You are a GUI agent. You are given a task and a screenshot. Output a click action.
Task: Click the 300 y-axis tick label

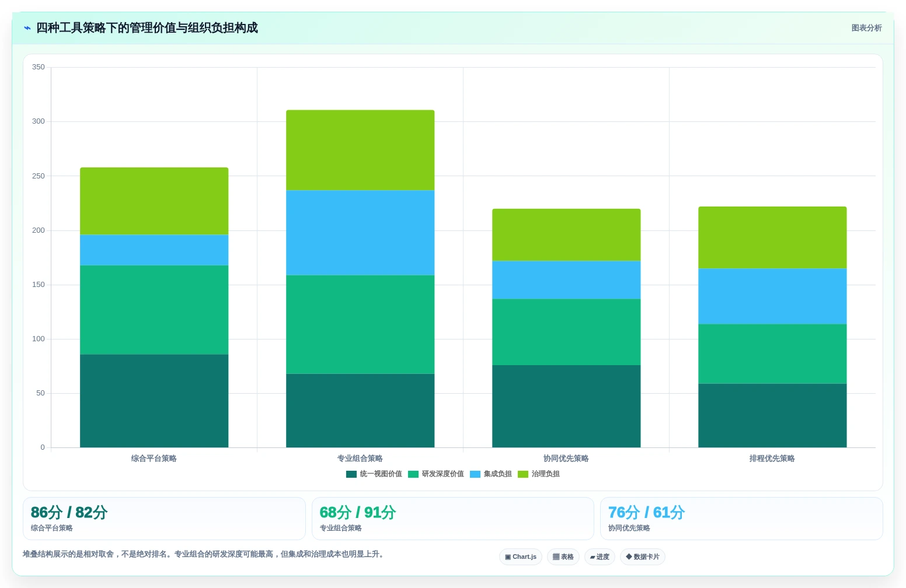pos(39,121)
